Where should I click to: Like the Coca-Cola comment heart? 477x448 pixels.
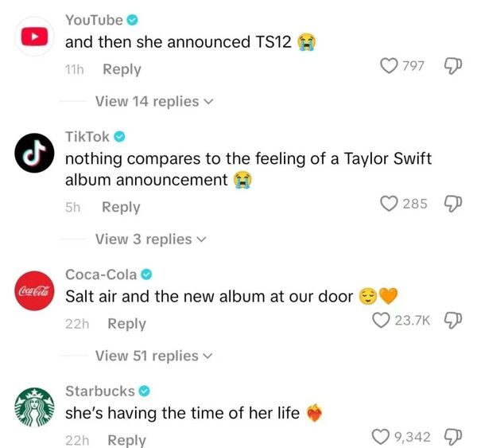click(x=382, y=321)
